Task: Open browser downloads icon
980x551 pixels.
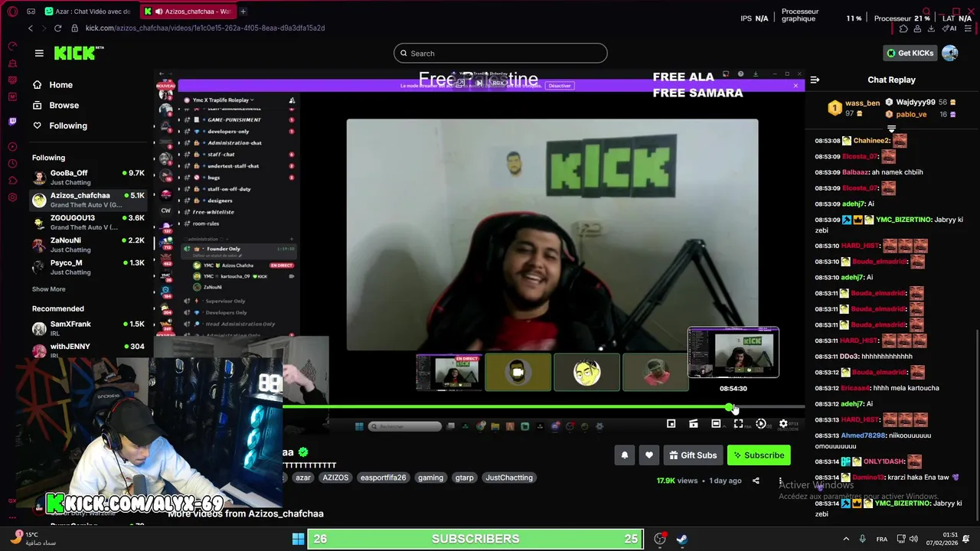Action: point(931,28)
